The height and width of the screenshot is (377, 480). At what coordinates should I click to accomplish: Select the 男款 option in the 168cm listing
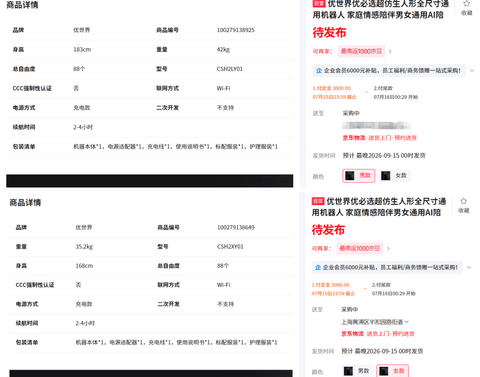point(357,371)
